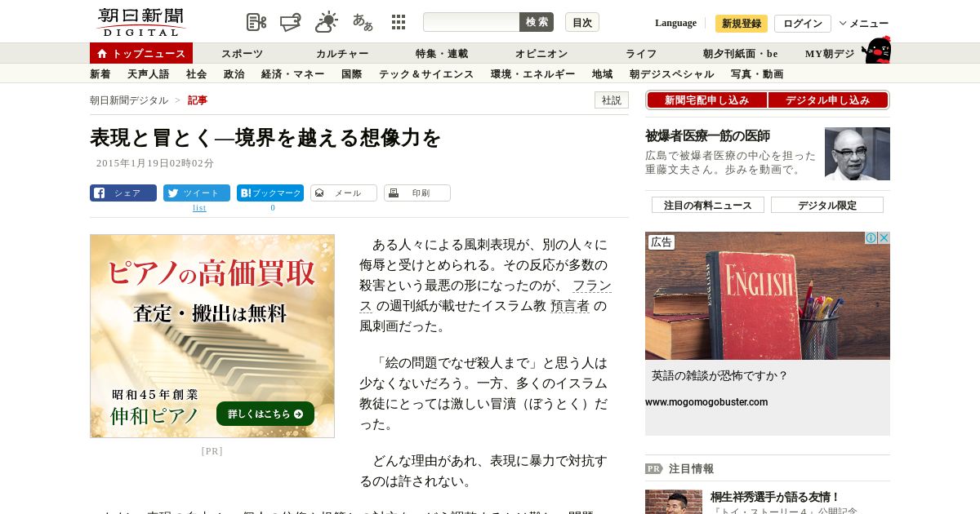Screen dimensions: 980x514
Task: Click デジタル限定 button
Action: pos(827,205)
